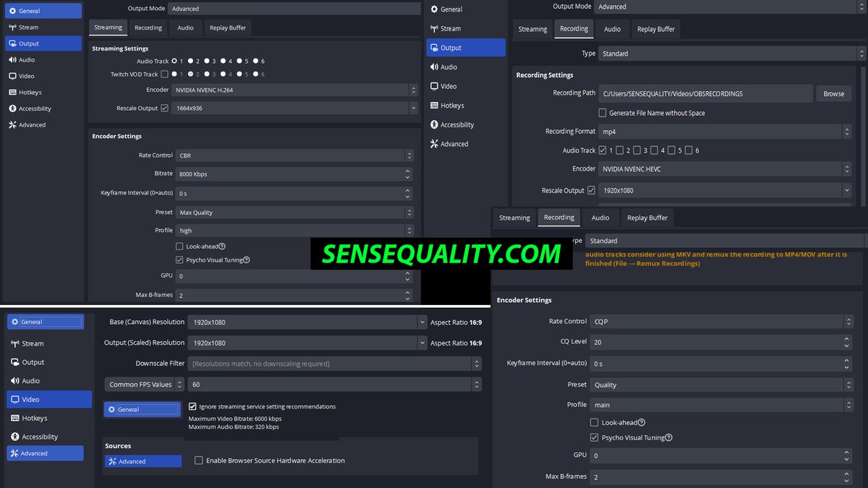
Task: Open the Downscale Filter dropdown
Action: pyautogui.click(x=335, y=364)
